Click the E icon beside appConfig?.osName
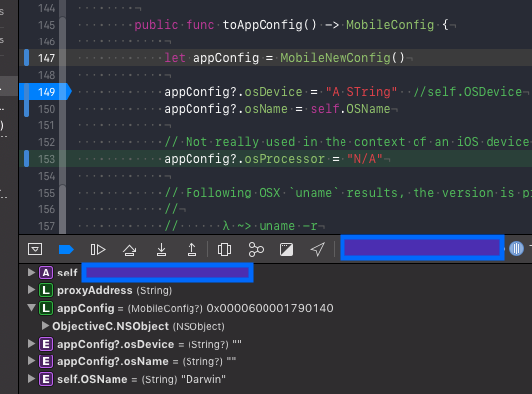Image resolution: width=532 pixels, height=394 pixels. click(46, 361)
